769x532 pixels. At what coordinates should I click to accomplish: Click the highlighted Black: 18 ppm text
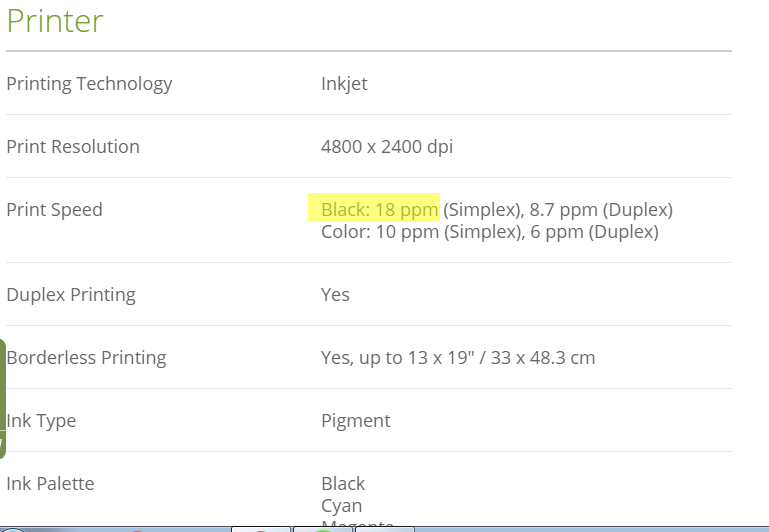(x=379, y=210)
